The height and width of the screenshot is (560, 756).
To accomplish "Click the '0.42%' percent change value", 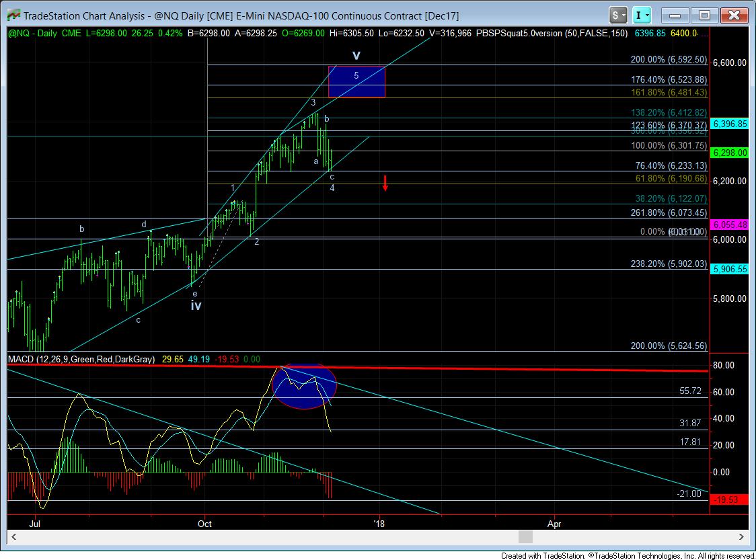I will click(170, 33).
